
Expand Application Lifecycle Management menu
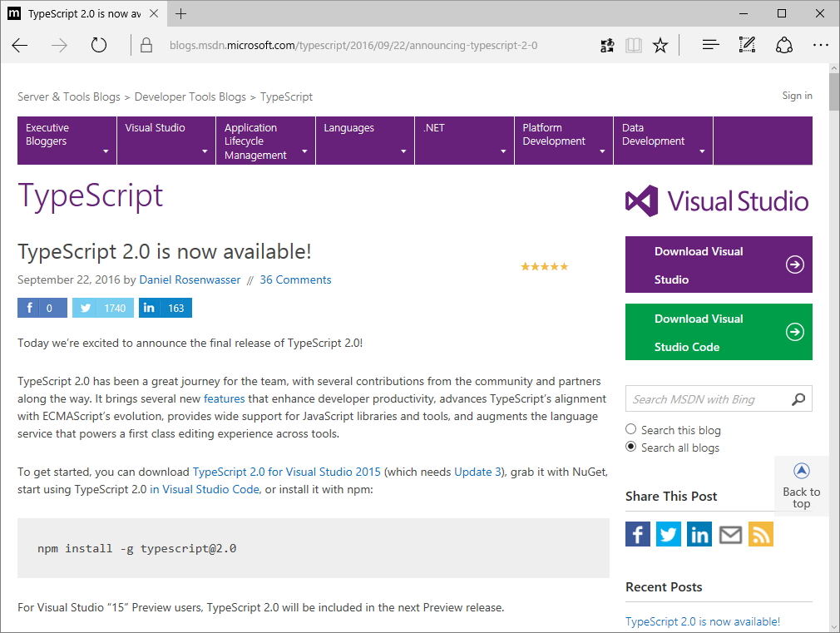click(x=265, y=141)
